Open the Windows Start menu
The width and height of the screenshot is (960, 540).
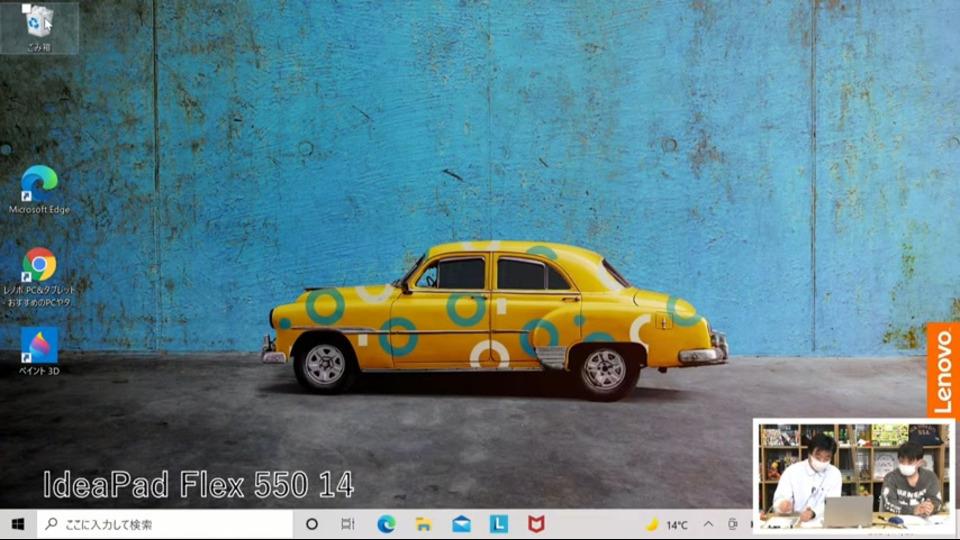18,524
